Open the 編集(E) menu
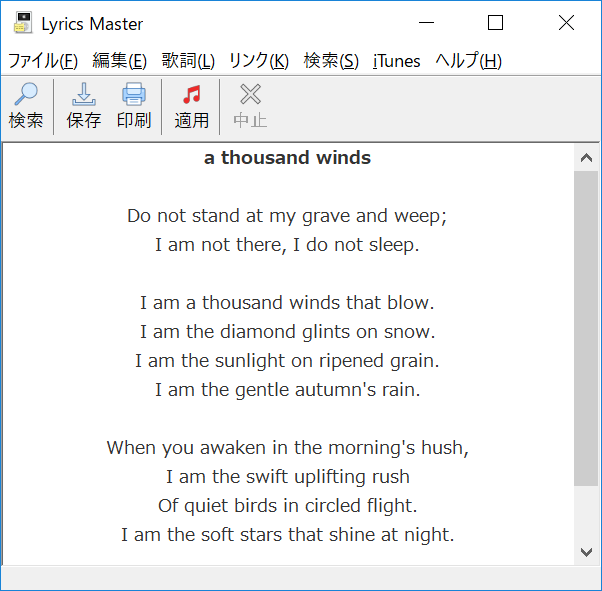The height and width of the screenshot is (591, 602). point(119,61)
